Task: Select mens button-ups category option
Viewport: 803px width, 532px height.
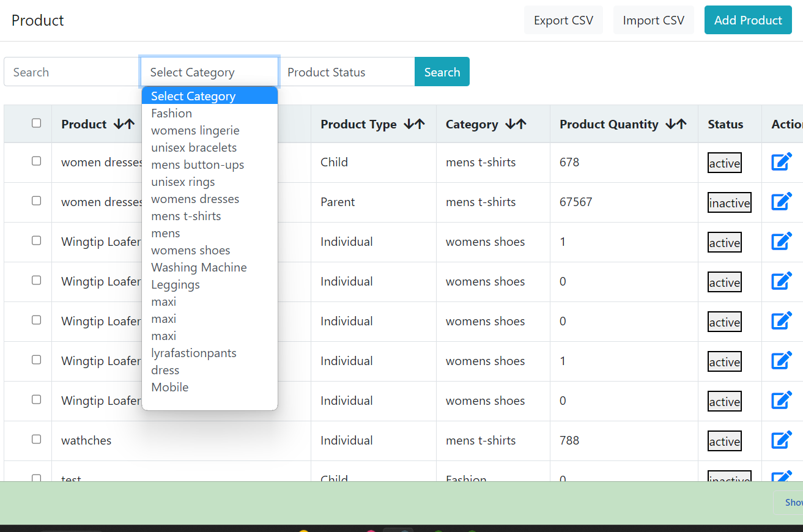Action: 210,164
